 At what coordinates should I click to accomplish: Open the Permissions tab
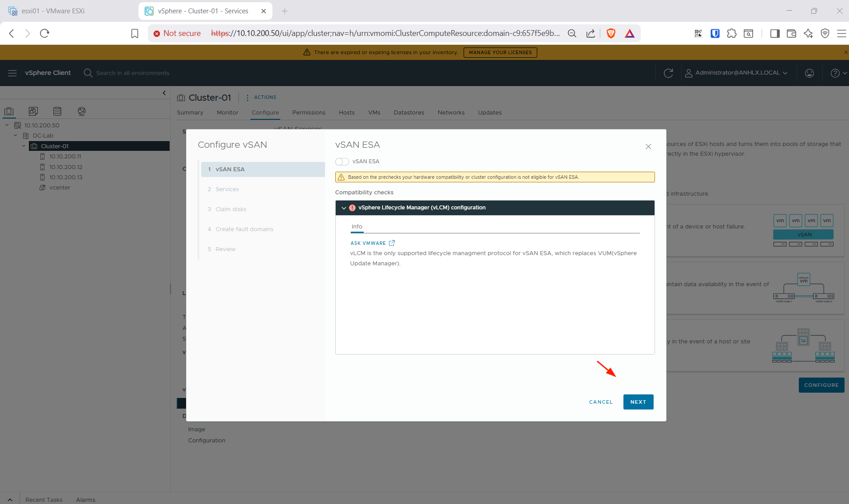(x=309, y=113)
